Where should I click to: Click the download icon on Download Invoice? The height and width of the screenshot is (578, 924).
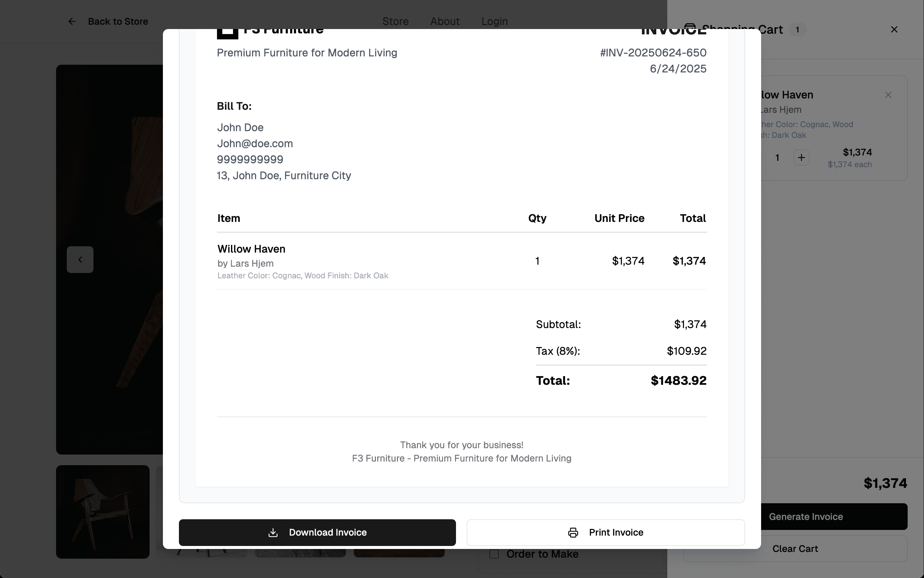click(x=273, y=533)
